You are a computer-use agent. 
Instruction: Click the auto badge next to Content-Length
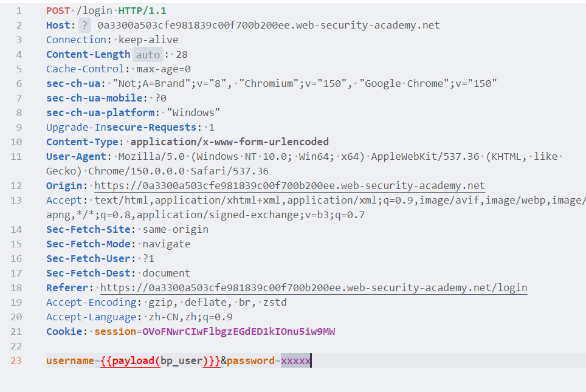[x=148, y=55]
